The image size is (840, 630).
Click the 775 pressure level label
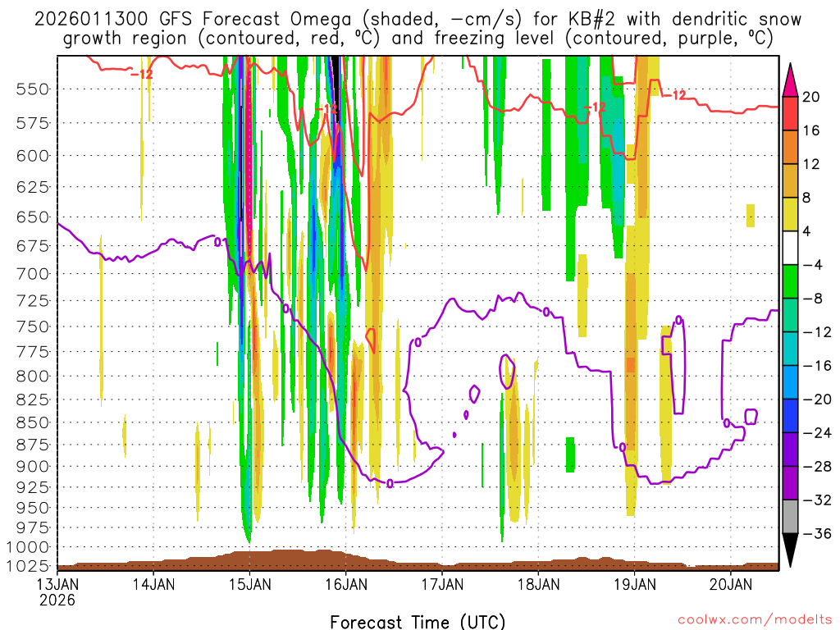(33, 352)
